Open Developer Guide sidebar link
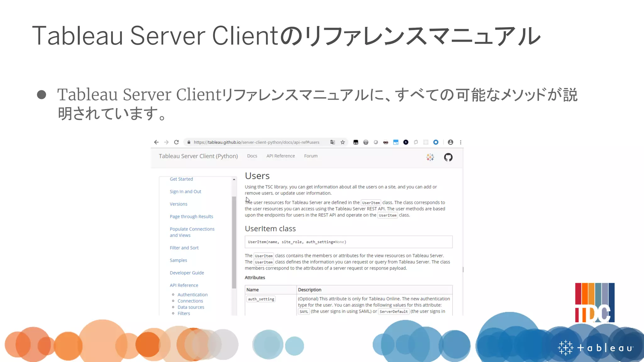The image size is (644, 362). coord(187,273)
